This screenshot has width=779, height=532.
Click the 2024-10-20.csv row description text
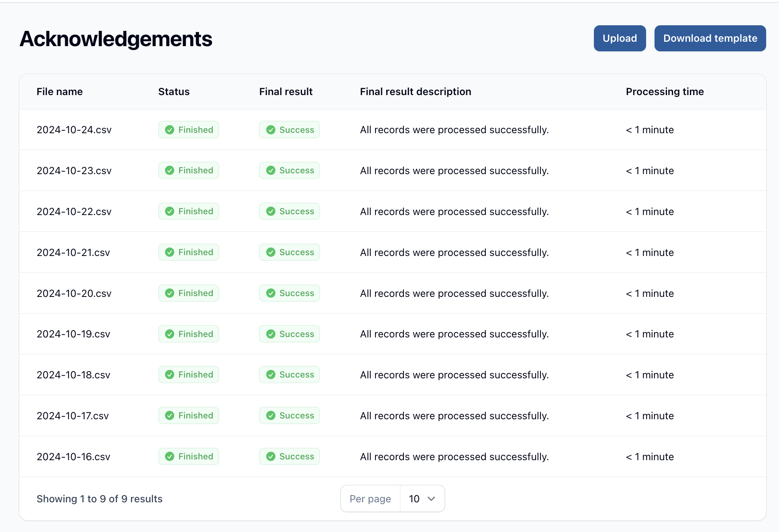coord(454,294)
